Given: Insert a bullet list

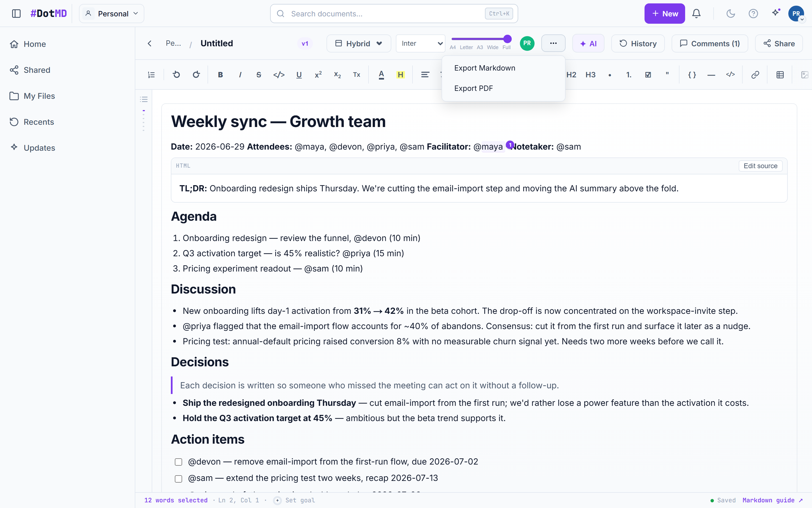Looking at the screenshot, I should tap(610, 75).
